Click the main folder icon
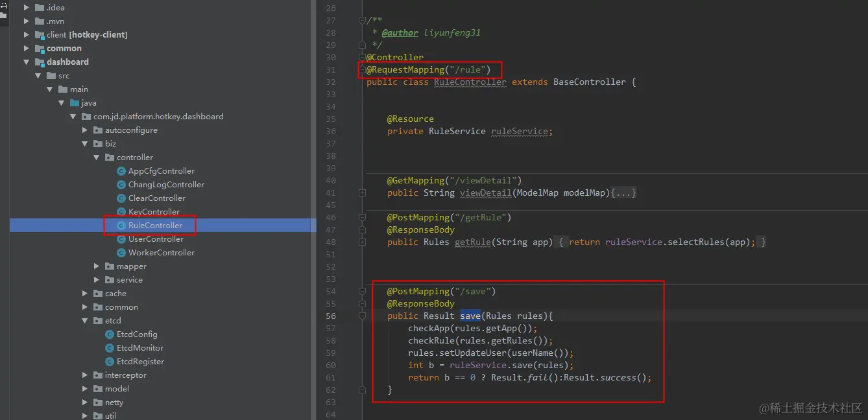The width and height of the screenshot is (868, 420). pyautogui.click(x=62, y=89)
